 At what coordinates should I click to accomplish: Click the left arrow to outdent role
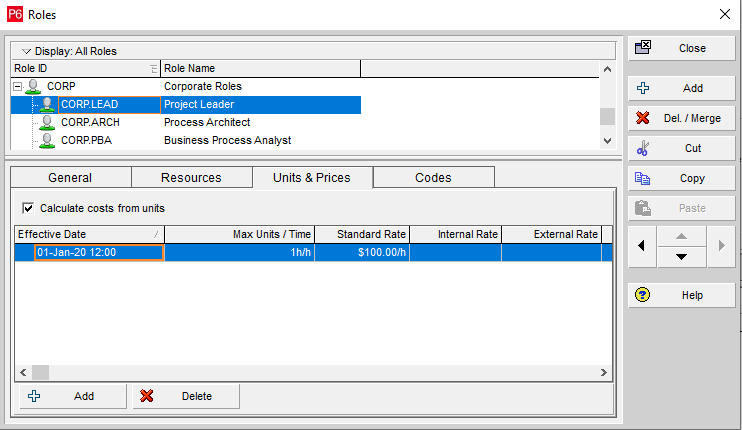click(x=640, y=245)
